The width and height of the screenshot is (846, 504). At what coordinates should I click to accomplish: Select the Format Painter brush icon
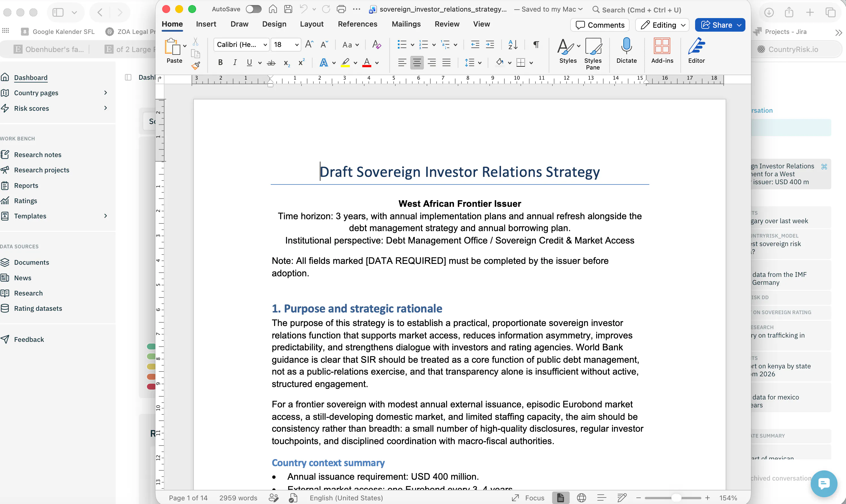point(196,65)
